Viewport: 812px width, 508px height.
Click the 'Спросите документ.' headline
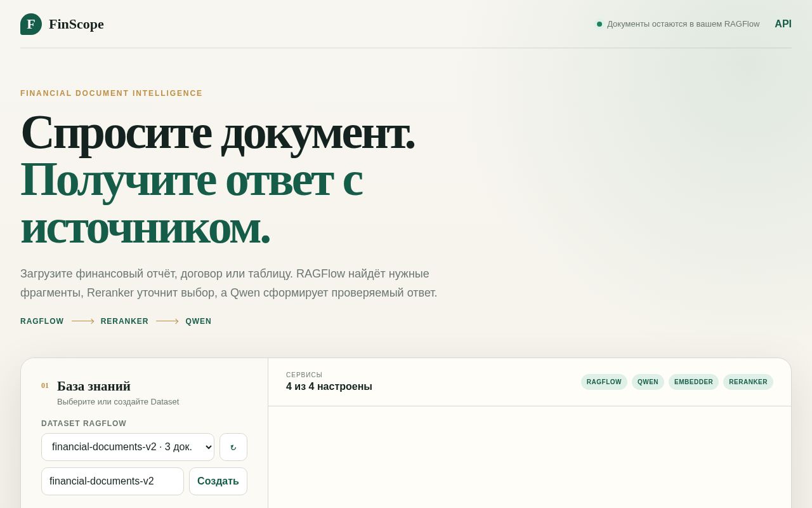(x=218, y=131)
